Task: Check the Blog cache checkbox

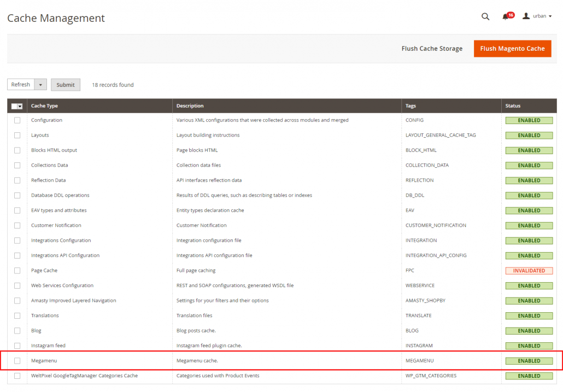Action: (17, 330)
